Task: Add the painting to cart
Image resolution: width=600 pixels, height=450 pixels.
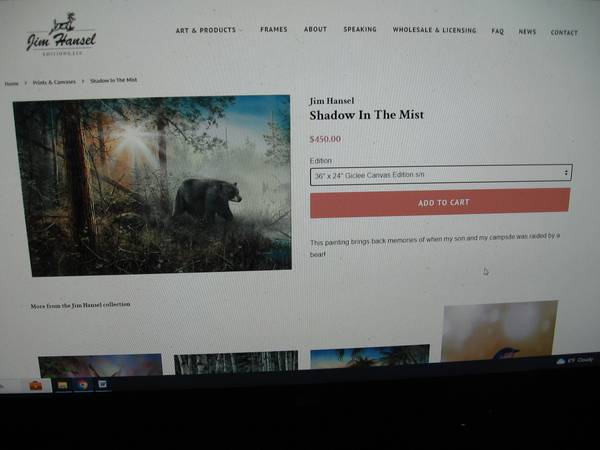Action: (x=440, y=202)
